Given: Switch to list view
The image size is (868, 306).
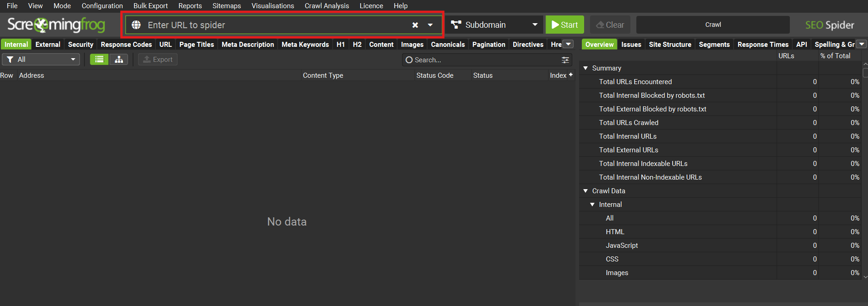Looking at the screenshot, I should [x=99, y=60].
